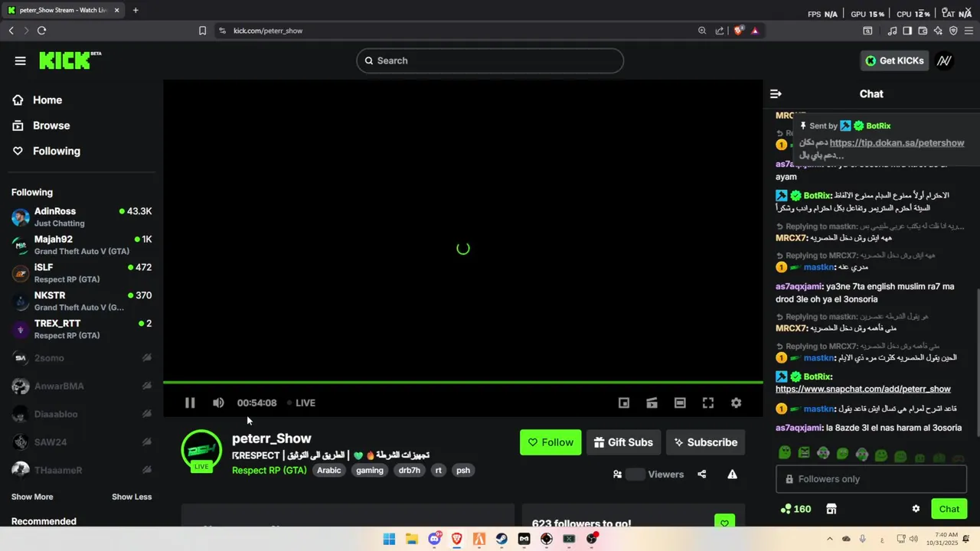Open the user profile avatar menu

(x=945, y=60)
